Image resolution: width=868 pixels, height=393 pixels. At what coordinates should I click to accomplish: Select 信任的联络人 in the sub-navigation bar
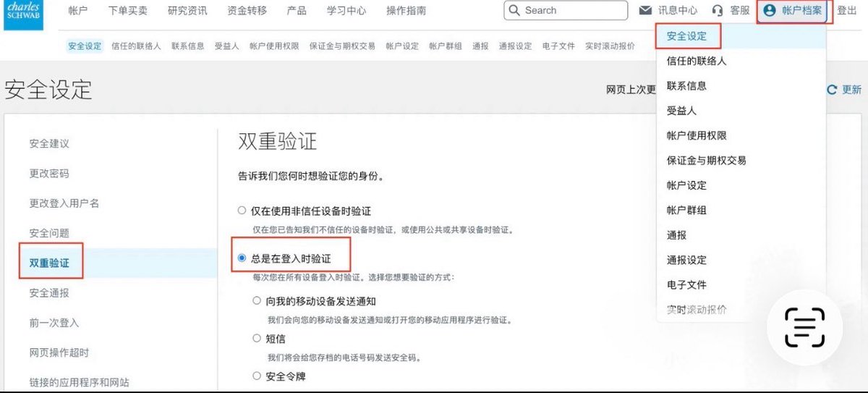[136, 46]
